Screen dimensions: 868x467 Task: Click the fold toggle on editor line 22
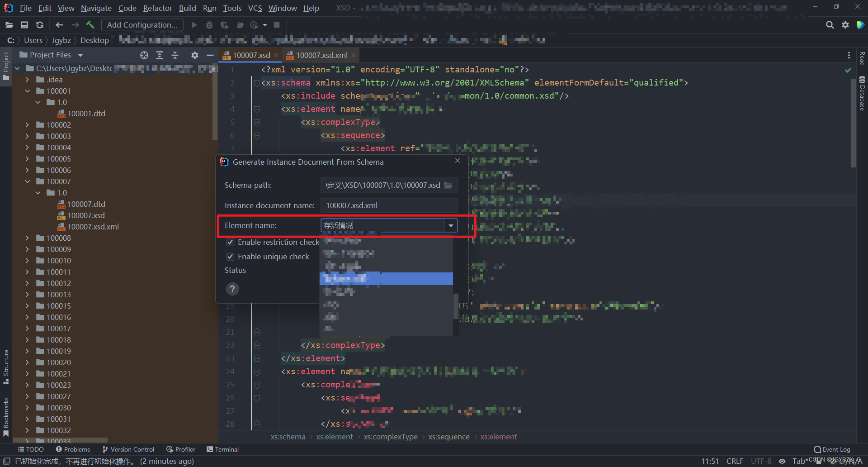click(x=257, y=345)
